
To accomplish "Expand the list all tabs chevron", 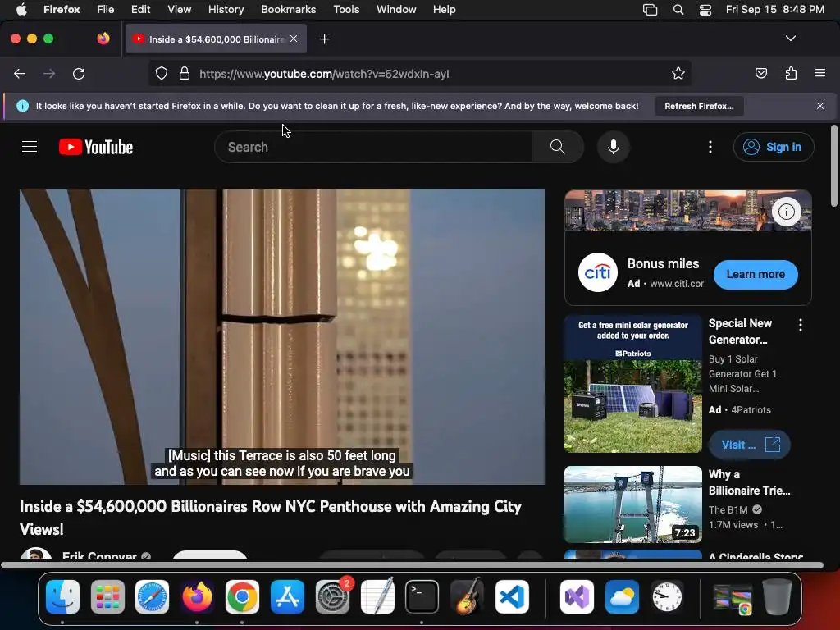I will coord(791,39).
